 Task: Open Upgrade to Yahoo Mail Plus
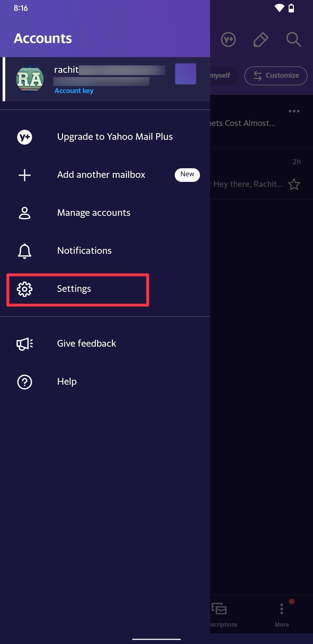(x=115, y=137)
